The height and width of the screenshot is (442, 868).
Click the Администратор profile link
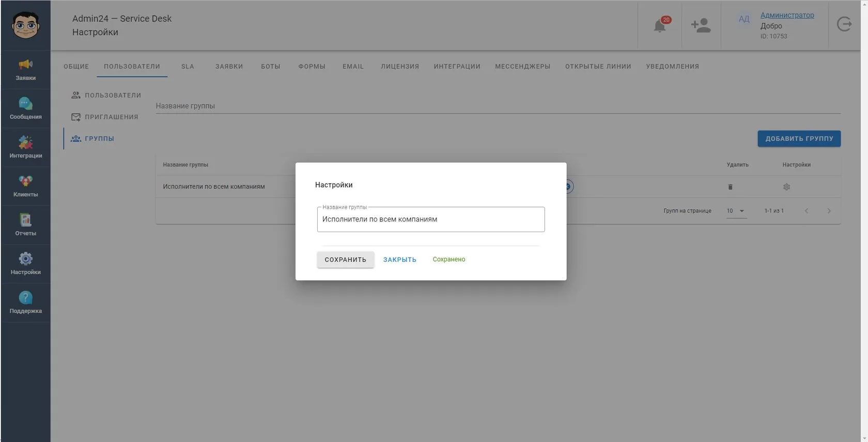point(787,15)
